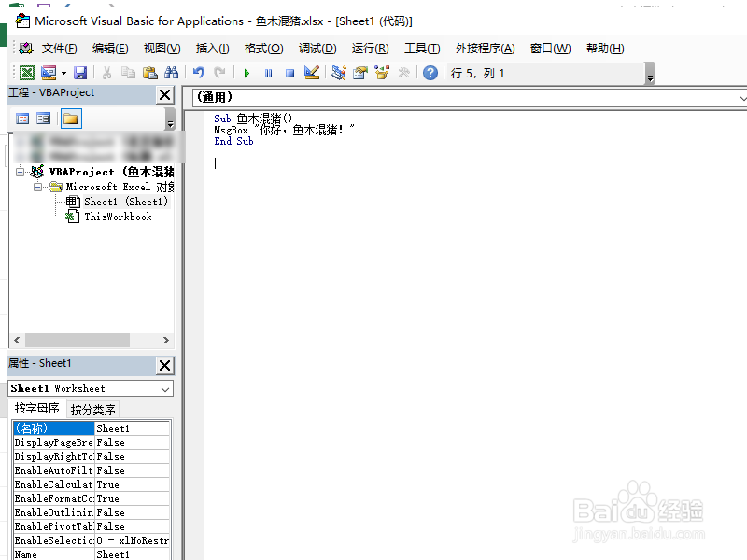Click the Cut scissors icon
The height and width of the screenshot is (560, 747).
tap(106, 73)
